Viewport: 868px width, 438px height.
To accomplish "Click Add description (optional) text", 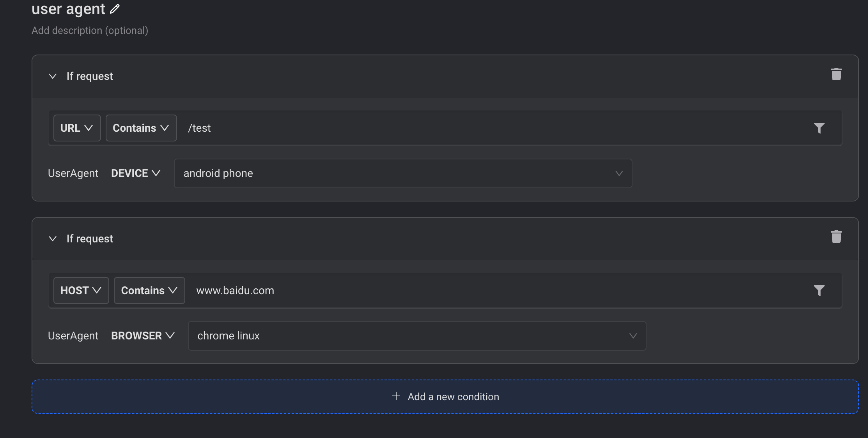I will point(90,30).
